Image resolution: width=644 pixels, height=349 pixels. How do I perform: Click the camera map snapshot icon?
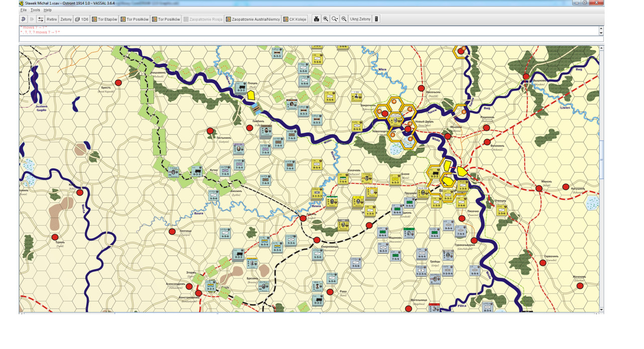click(316, 19)
